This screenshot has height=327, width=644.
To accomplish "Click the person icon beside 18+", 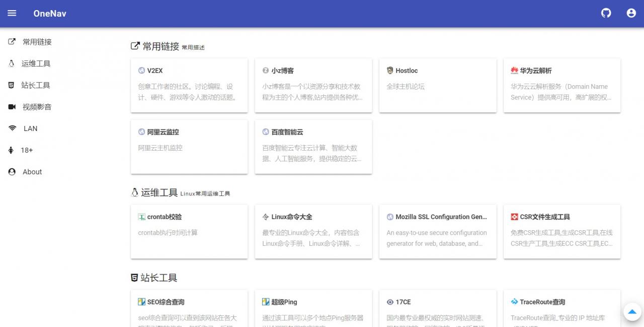I will pyautogui.click(x=11, y=150).
